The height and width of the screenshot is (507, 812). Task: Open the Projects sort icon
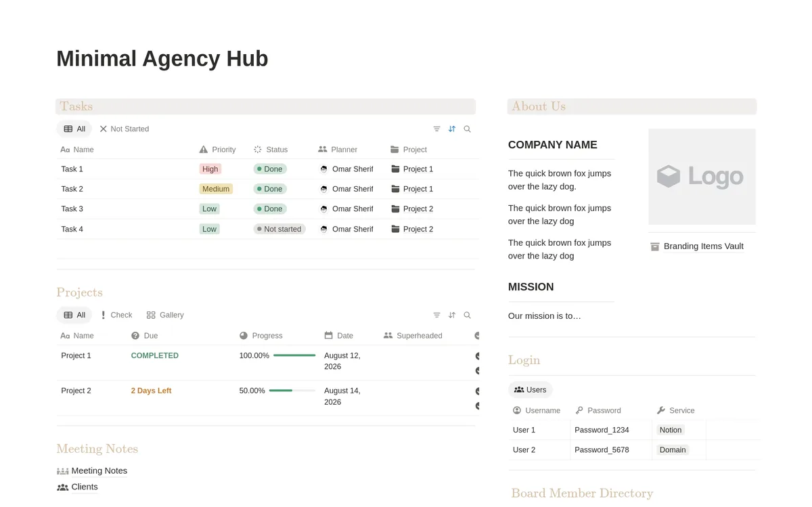tap(452, 315)
